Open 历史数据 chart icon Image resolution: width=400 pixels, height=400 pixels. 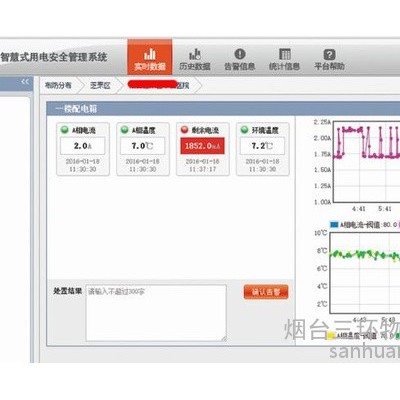[195, 54]
